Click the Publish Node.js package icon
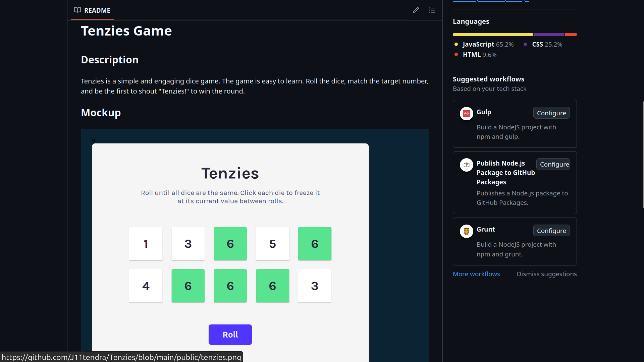 click(x=466, y=165)
